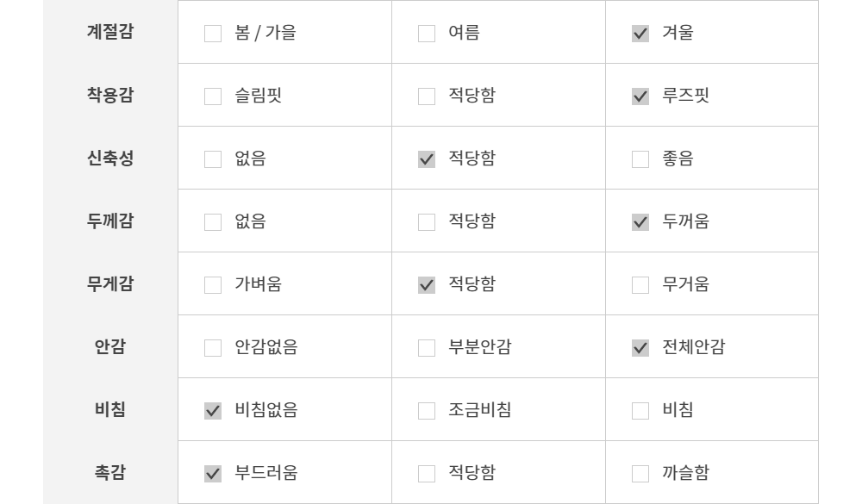Uncheck the 부드러움 texture checkbox

(x=213, y=474)
